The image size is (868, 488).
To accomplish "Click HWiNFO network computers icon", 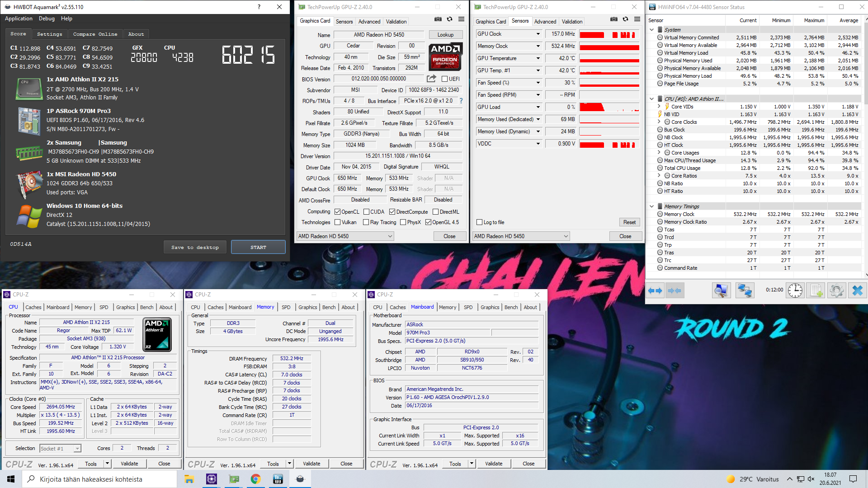I will pyautogui.click(x=745, y=291).
